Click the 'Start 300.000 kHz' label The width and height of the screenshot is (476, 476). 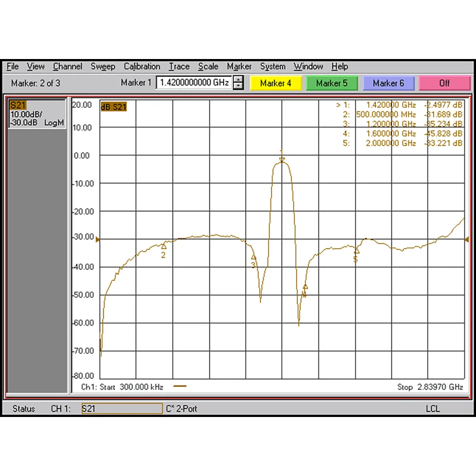(x=131, y=387)
